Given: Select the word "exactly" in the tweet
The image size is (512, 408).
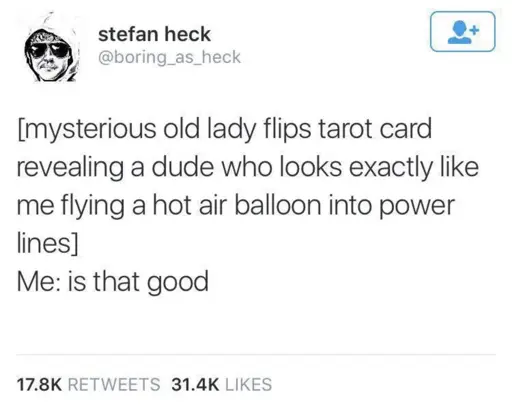Looking at the screenshot, I should [390, 168].
